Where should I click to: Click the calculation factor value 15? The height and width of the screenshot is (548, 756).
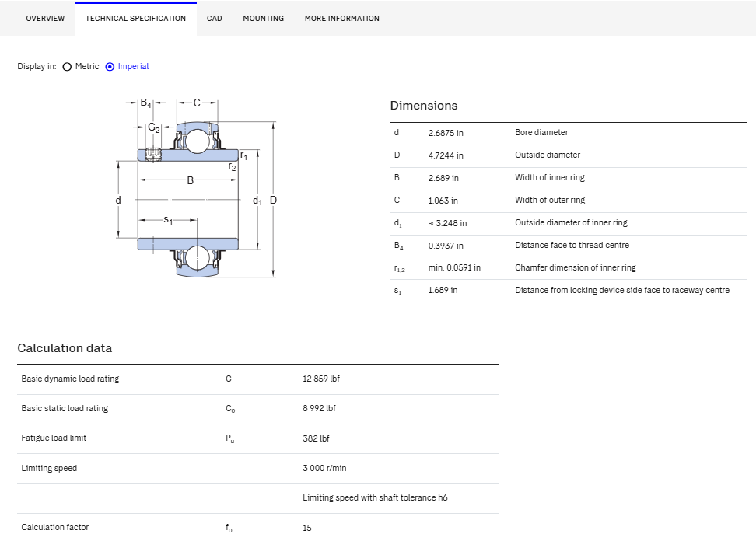[307, 529]
